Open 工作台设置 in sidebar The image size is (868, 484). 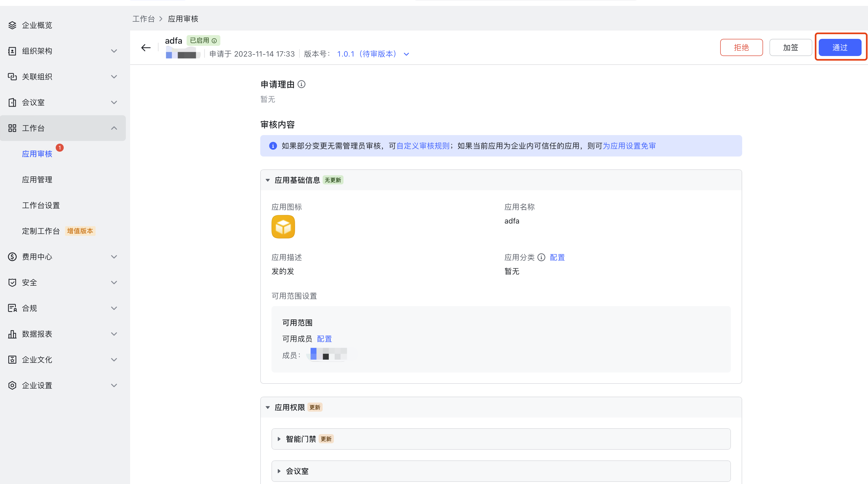click(41, 205)
